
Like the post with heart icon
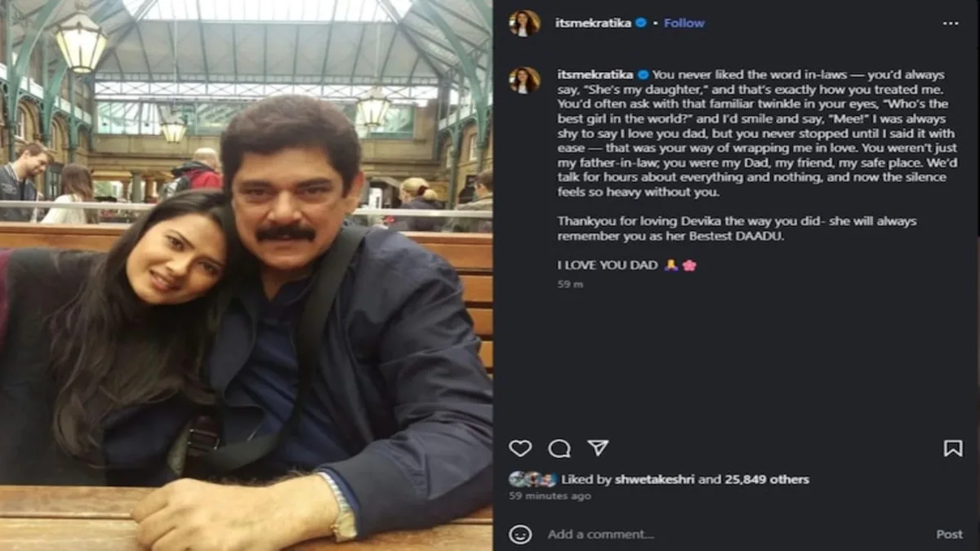click(x=520, y=448)
